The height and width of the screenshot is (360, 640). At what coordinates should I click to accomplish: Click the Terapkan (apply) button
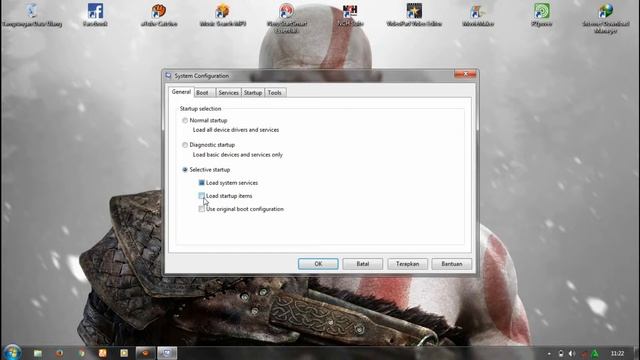pyautogui.click(x=407, y=264)
